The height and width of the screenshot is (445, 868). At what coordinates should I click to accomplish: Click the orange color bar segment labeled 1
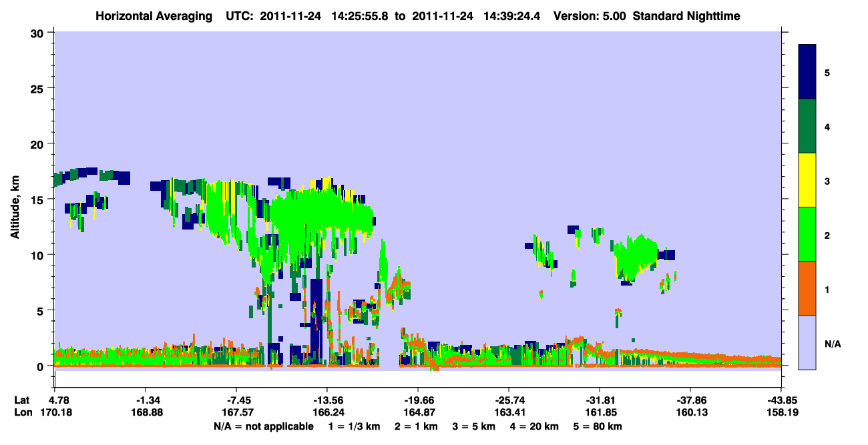807,288
